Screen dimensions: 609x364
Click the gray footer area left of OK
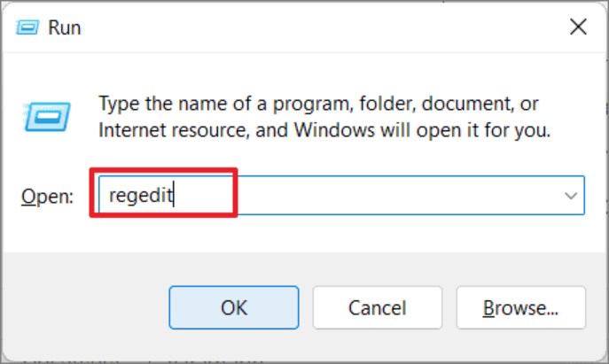tap(89, 307)
